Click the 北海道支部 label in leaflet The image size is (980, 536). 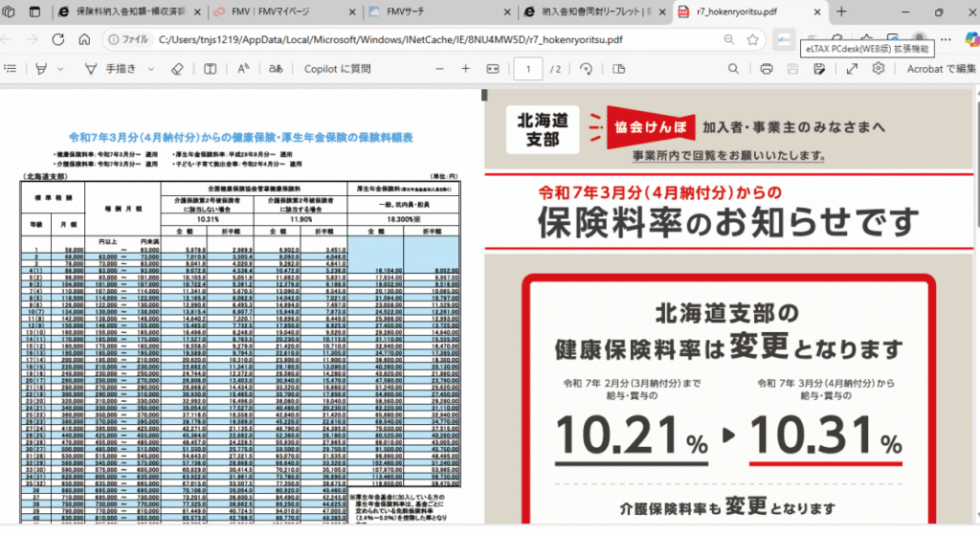tap(543, 129)
